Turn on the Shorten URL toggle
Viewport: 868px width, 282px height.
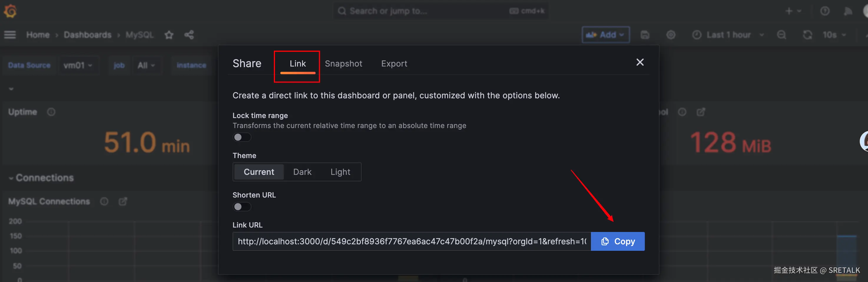pyautogui.click(x=242, y=207)
